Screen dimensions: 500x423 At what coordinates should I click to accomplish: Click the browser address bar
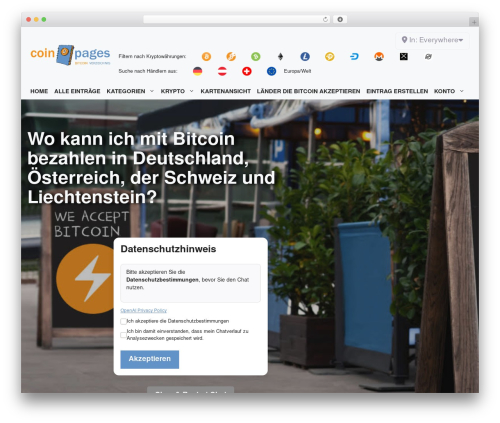tap(237, 19)
